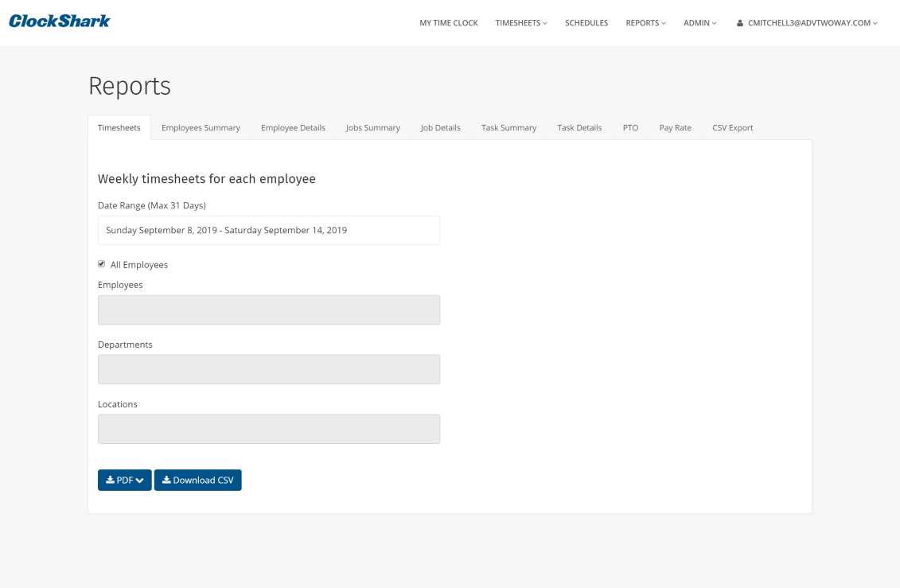Switch to the Pay Rate tab
This screenshot has width=900, height=588.
coord(675,127)
